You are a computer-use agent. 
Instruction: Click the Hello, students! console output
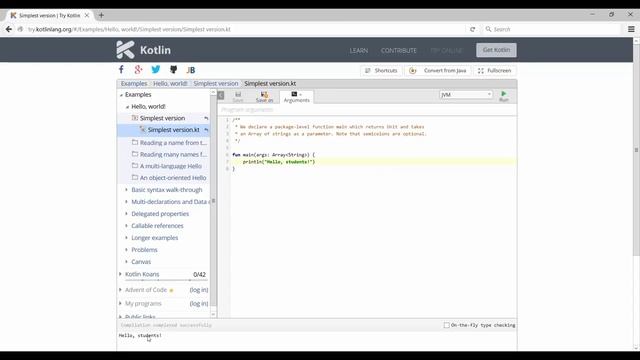140,336
